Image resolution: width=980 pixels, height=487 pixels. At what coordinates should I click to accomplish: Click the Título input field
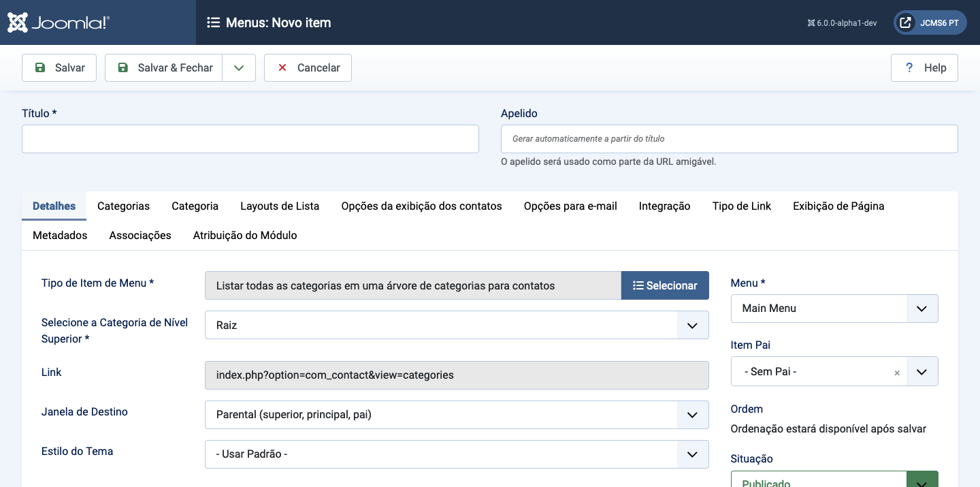(250, 139)
